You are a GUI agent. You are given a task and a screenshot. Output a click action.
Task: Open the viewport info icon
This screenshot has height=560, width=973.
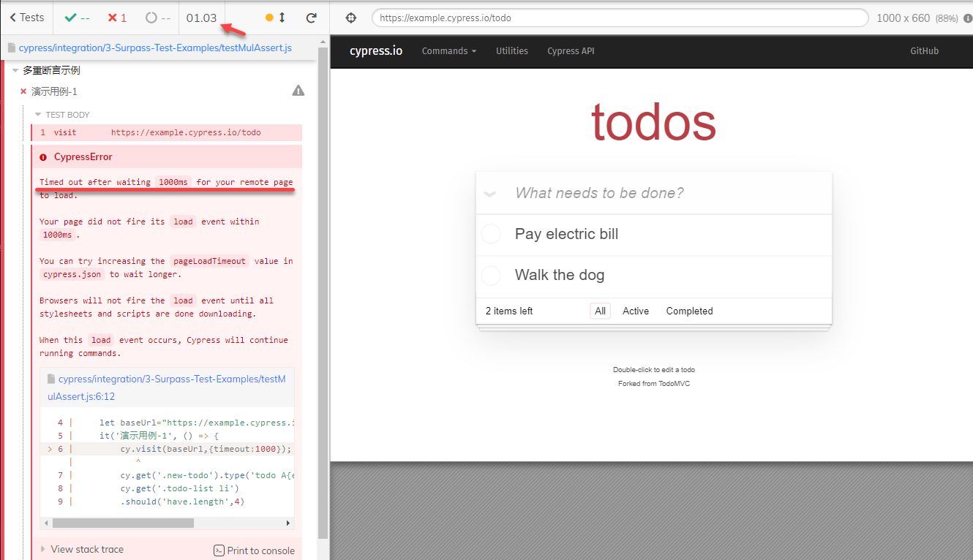click(968, 18)
